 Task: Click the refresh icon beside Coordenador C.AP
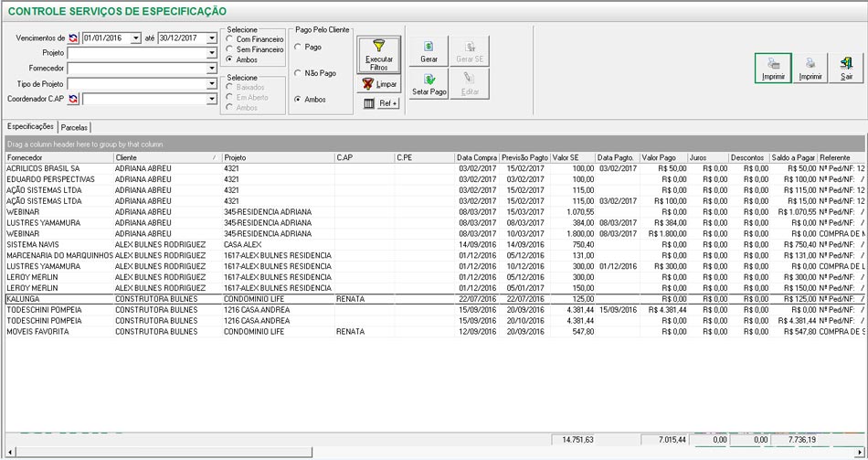tap(74, 99)
